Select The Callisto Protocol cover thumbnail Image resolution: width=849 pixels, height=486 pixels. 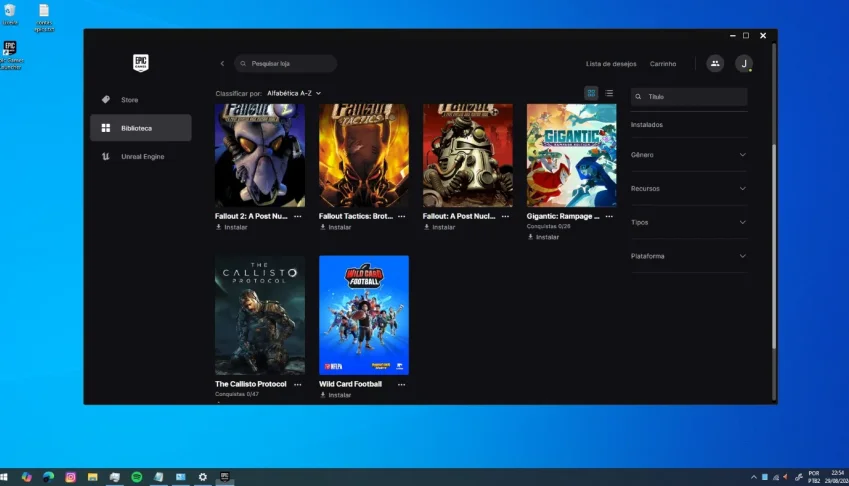pos(260,315)
